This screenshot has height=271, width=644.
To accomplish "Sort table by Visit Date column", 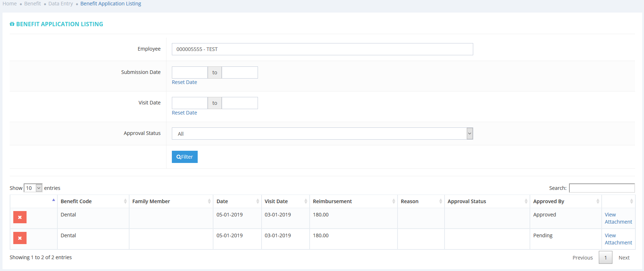I will [285, 201].
